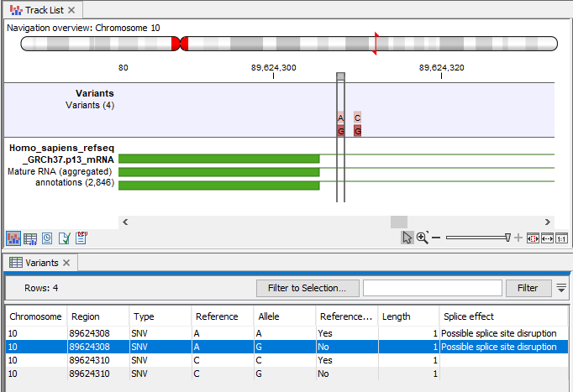Screen dimensions: 573x392
Task: Open the history view icon
Action: (x=64, y=238)
